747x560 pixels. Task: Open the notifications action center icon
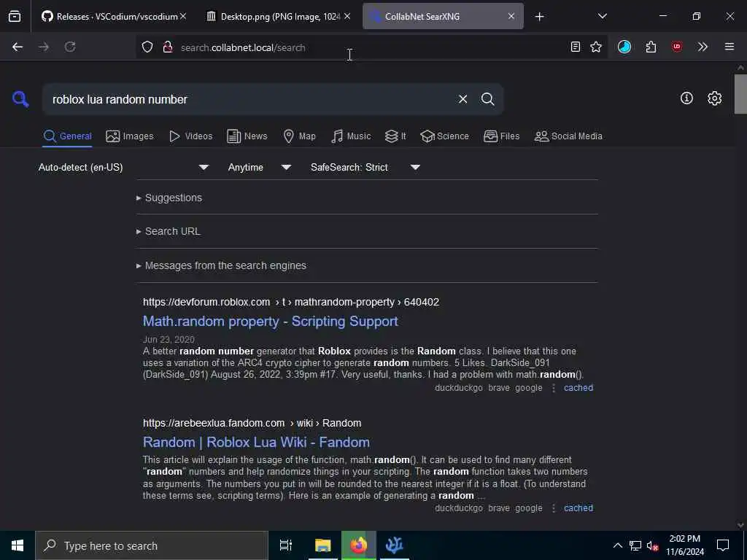(723, 545)
